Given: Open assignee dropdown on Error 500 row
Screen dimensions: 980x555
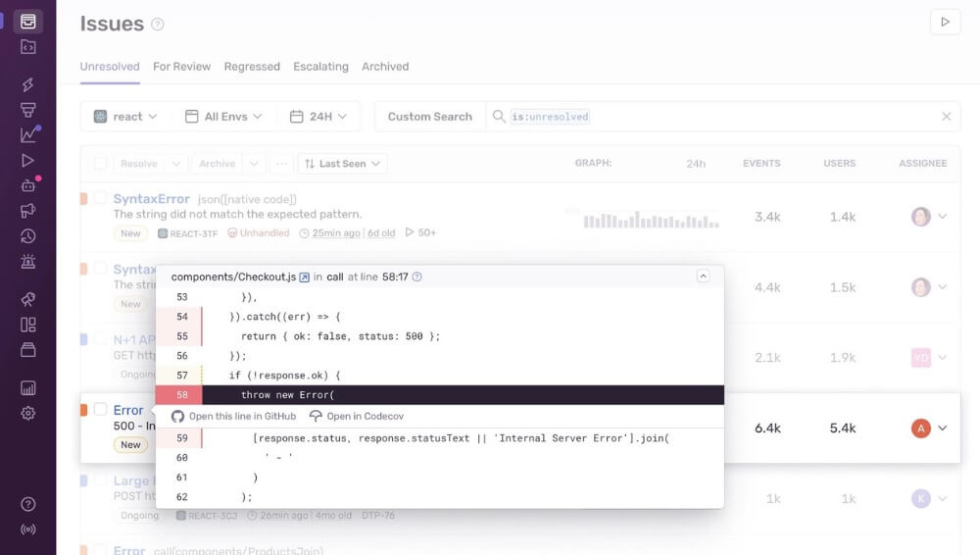Looking at the screenshot, I should 943,428.
